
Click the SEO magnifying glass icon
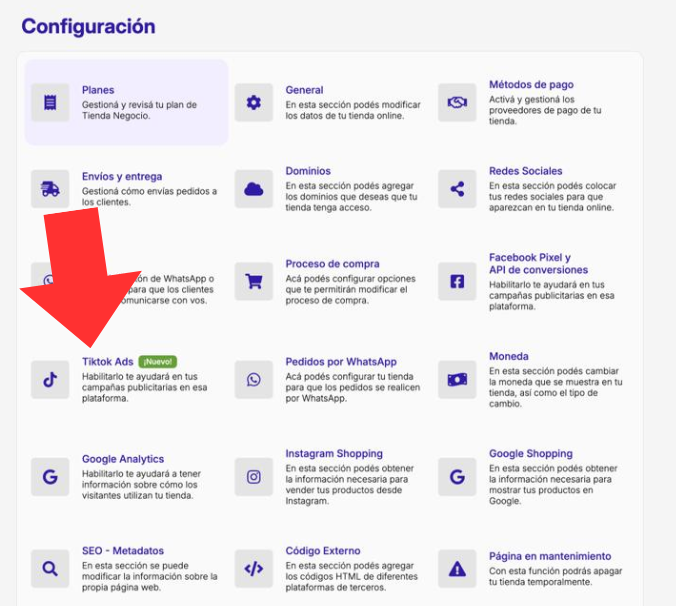point(50,569)
